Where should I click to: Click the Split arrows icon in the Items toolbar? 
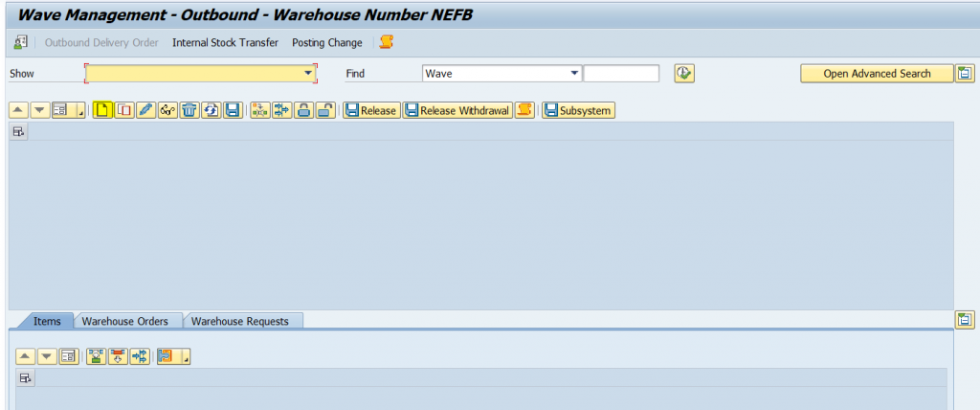(140, 356)
